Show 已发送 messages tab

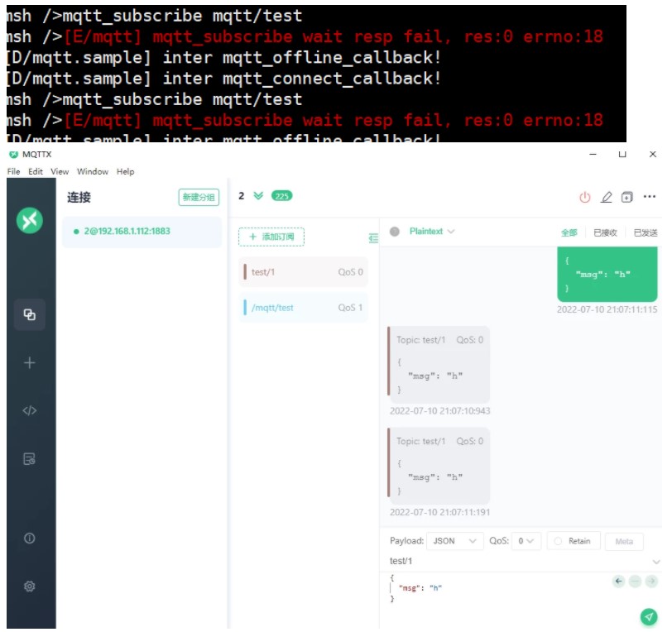pos(646,232)
